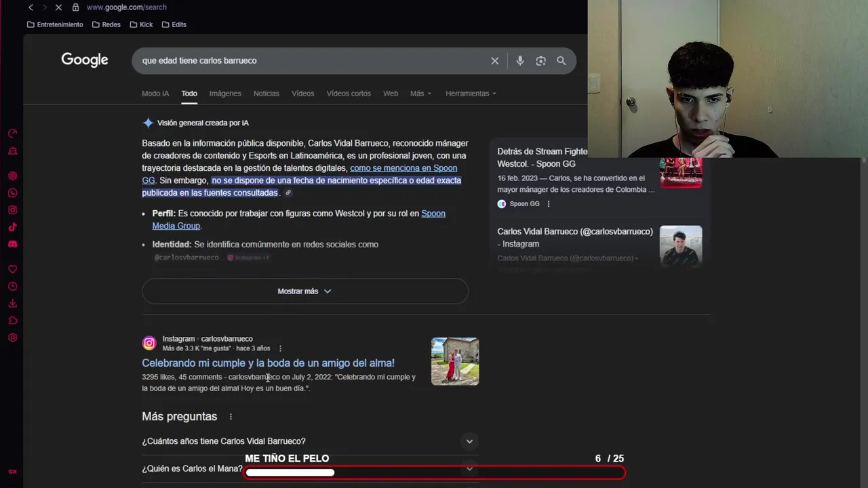
Task: Click link icon after highlighted AI text
Action: 288,193
